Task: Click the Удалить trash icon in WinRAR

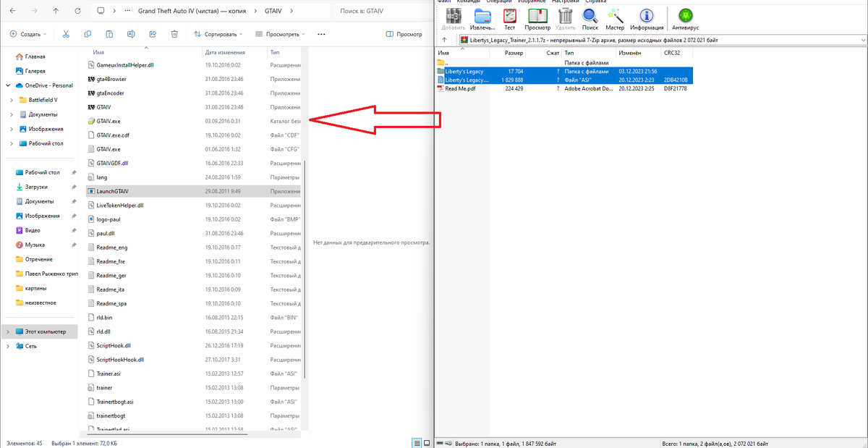Action: coord(566,18)
